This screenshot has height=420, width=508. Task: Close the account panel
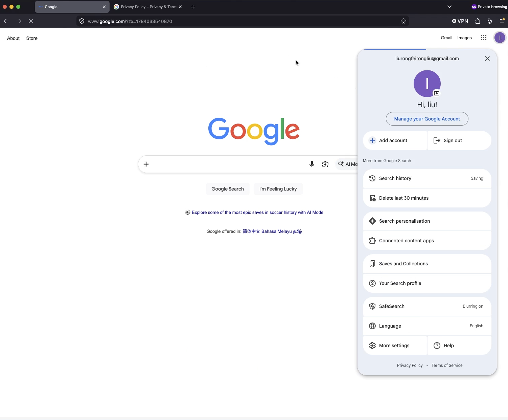coord(487,59)
